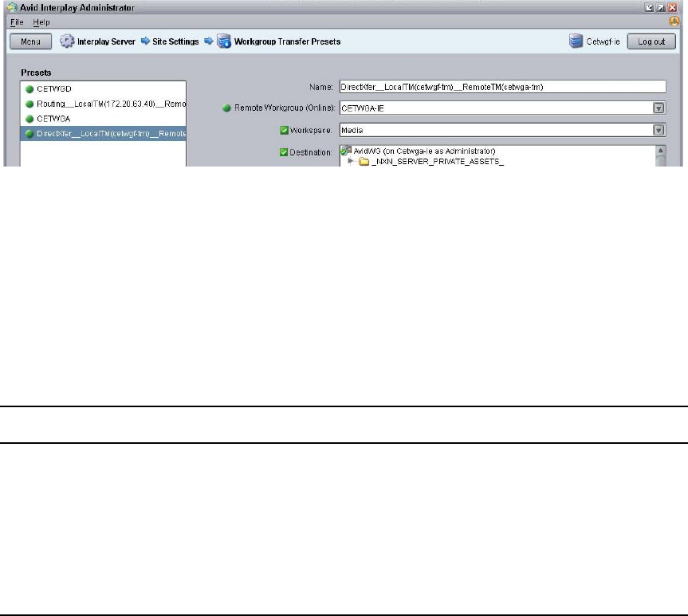Click the Remote Workgroup online status indicator
The image size is (688, 616).
(226, 108)
